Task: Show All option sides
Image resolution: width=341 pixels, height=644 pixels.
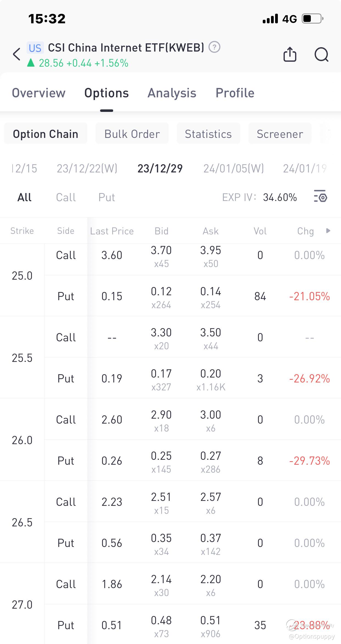Action: (24, 197)
